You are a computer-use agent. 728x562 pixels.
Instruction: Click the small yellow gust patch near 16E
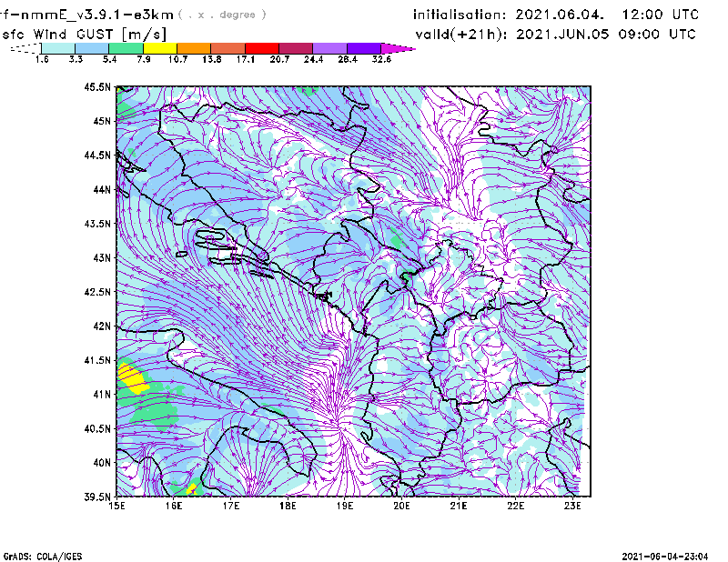tap(192, 489)
